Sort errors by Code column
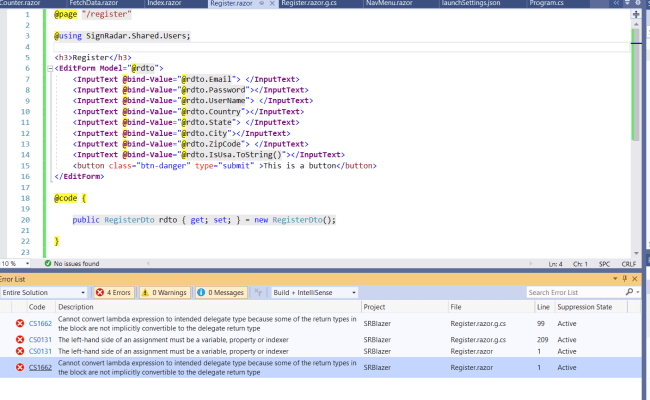This screenshot has width=650, height=400. [x=37, y=307]
